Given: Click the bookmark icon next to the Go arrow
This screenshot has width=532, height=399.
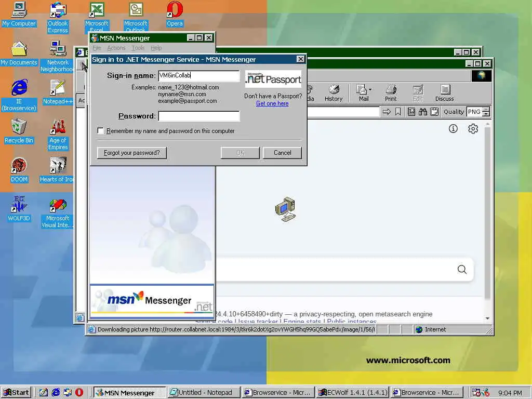Looking at the screenshot, I should pos(398,112).
